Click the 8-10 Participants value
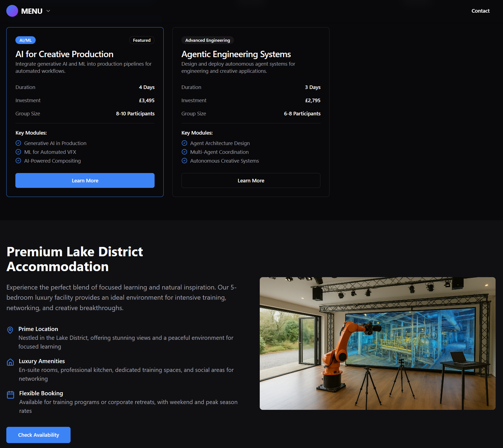The height and width of the screenshot is (448, 503). tap(135, 113)
